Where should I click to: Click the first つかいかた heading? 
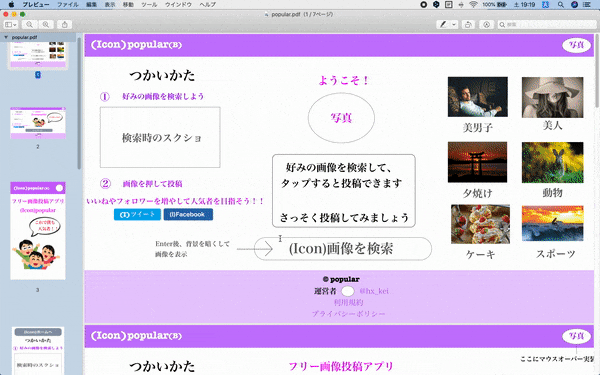[x=162, y=75]
